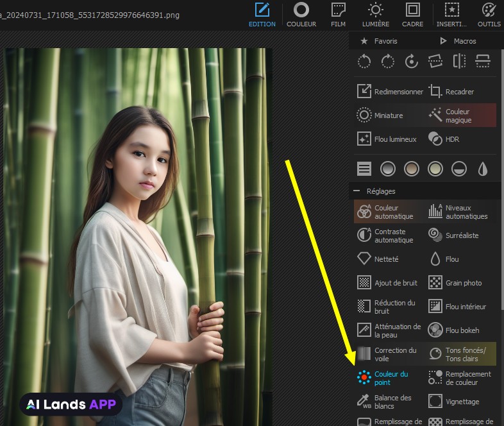Switch to the EDITION tab
Image resolution: width=504 pixels, height=426 pixels.
coord(262,15)
